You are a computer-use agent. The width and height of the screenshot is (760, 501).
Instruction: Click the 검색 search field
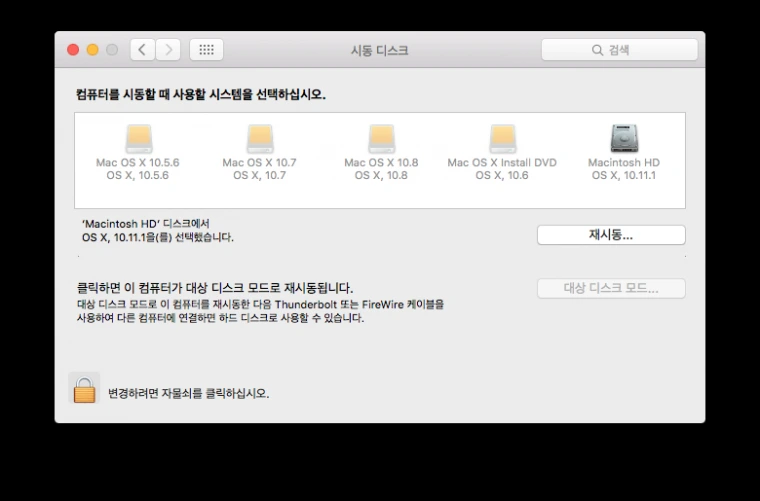pyautogui.click(x=619, y=50)
